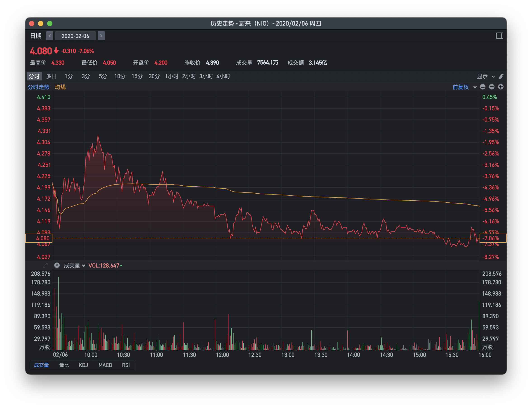532x408 pixels.
Task: Open the 显示 display dropdown
Action: pyautogui.click(x=486, y=76)
